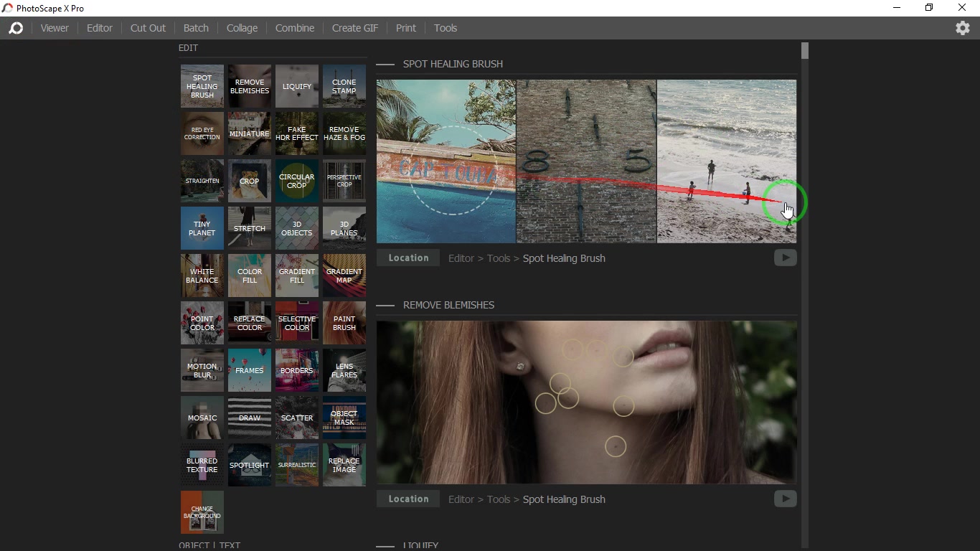Play the Spot Healing Brush tutorial video
This screenshot has height=551, width=980.
pyautogui.click(x=786, y=258)
